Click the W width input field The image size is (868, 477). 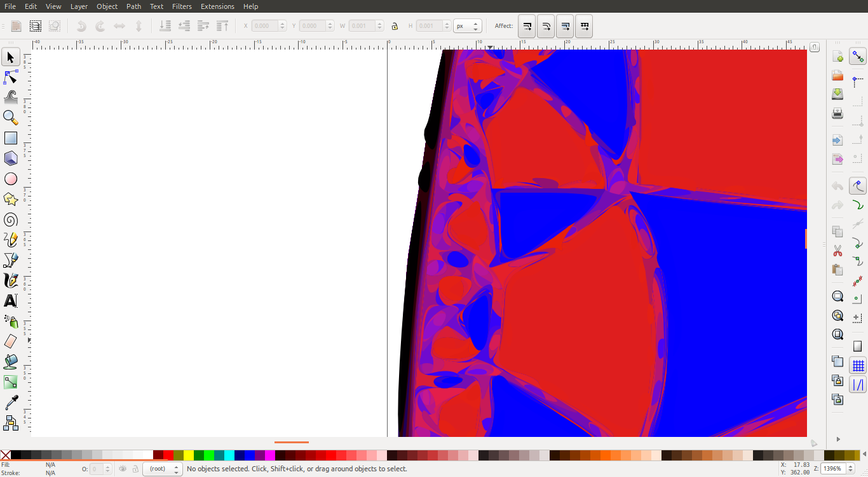coord(367,26)
